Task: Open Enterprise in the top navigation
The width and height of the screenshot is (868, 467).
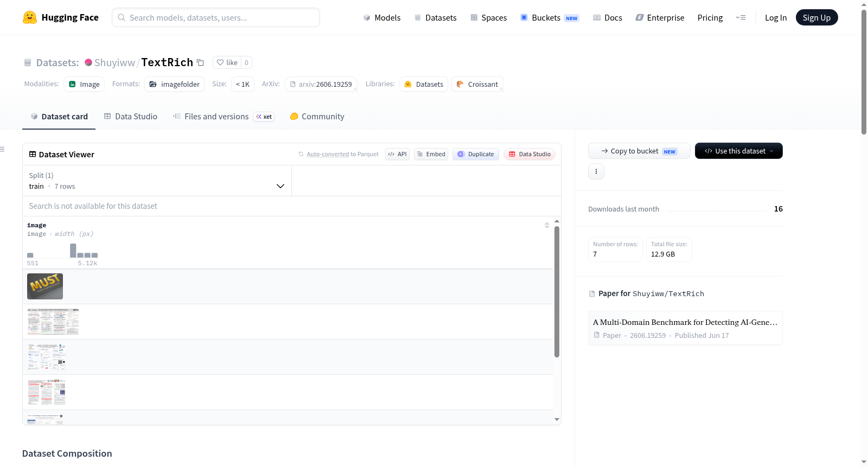Action: (x=660, y=17)
